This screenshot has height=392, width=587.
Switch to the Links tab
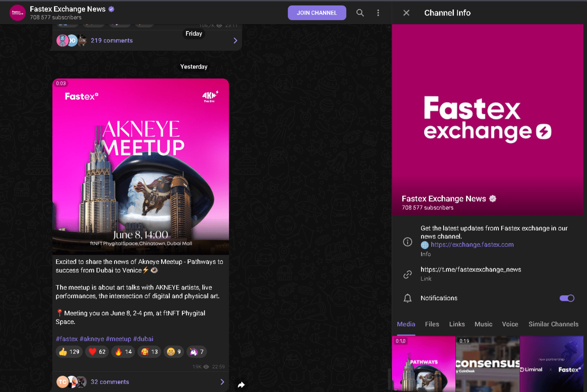click(x=457, y=324)
